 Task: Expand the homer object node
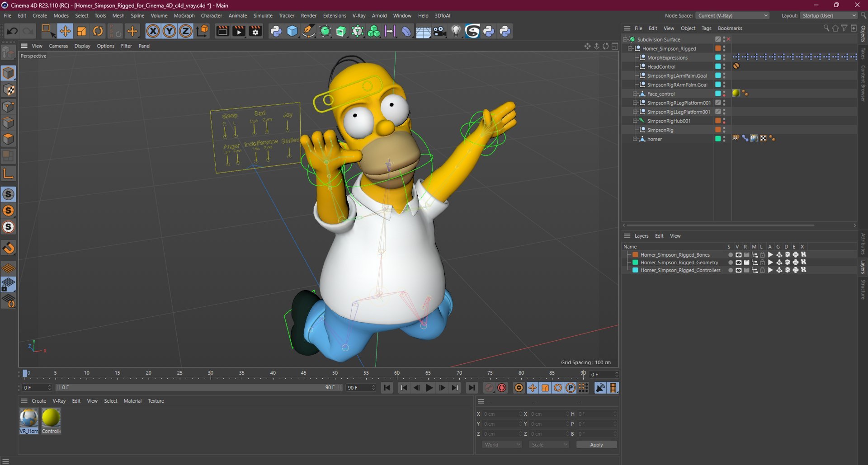635,139
